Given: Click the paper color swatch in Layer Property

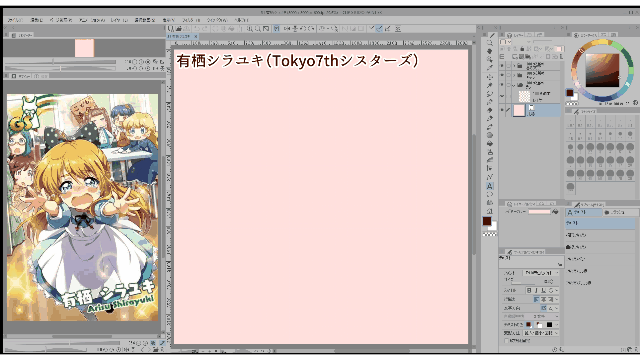Looking at the screenshot, I should click(x=540, y=212).
